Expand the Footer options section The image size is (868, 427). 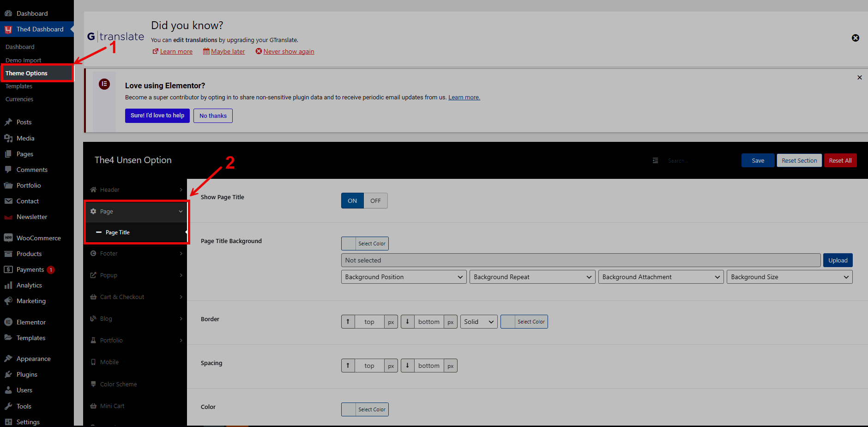coord(135,253)
